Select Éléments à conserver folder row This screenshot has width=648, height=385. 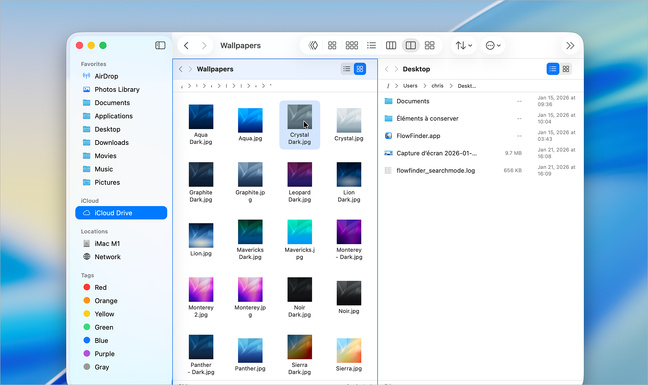coord(481,119)
